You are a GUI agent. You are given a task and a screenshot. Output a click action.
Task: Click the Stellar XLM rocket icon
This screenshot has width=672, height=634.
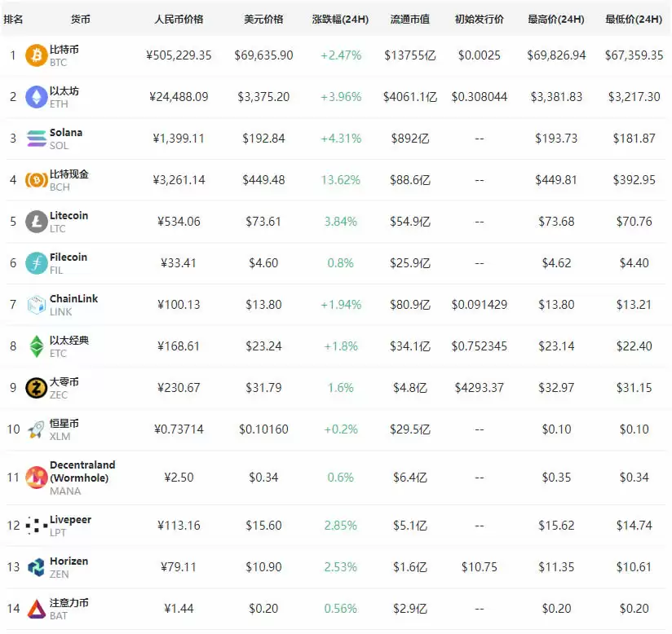pos(36,429)
